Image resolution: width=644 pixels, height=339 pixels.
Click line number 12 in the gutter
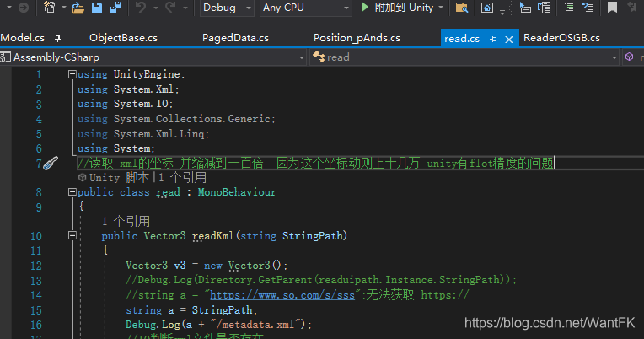36,266
